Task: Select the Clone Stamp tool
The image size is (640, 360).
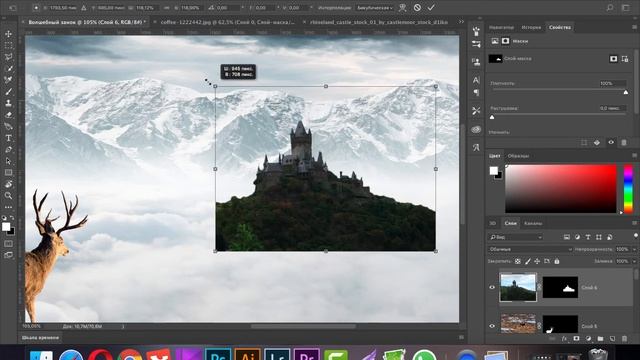Action: (x=8, y=103)
